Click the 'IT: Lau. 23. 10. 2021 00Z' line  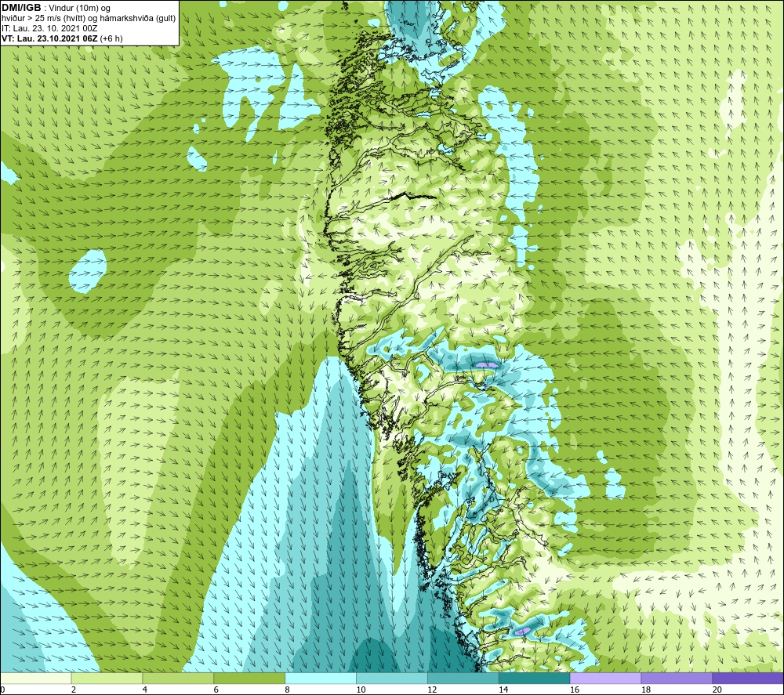(x=49, y=28)
